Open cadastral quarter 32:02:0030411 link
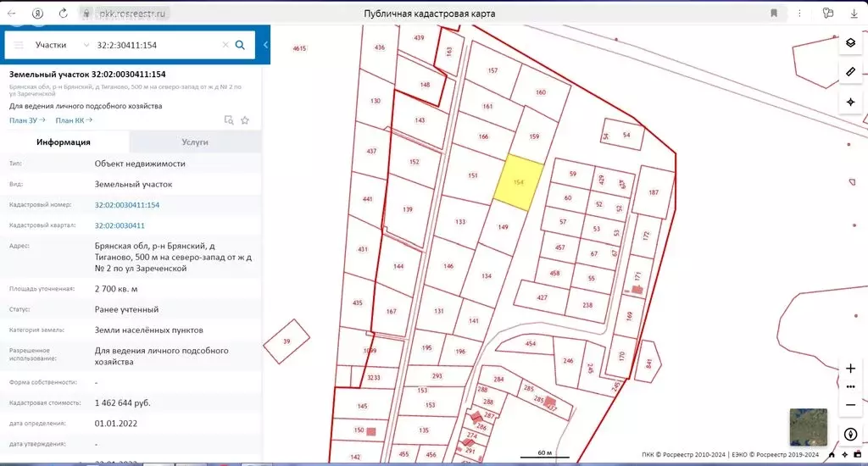 tap(120, 225)
